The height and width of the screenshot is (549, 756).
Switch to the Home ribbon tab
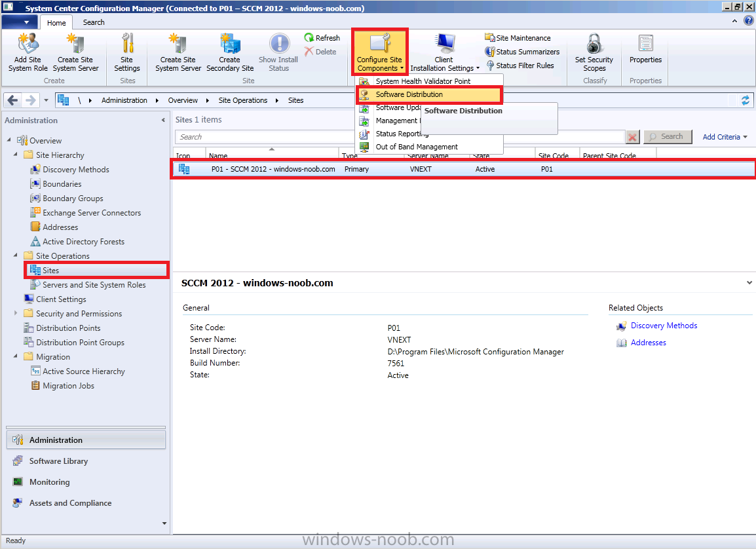tap(56, 23)
